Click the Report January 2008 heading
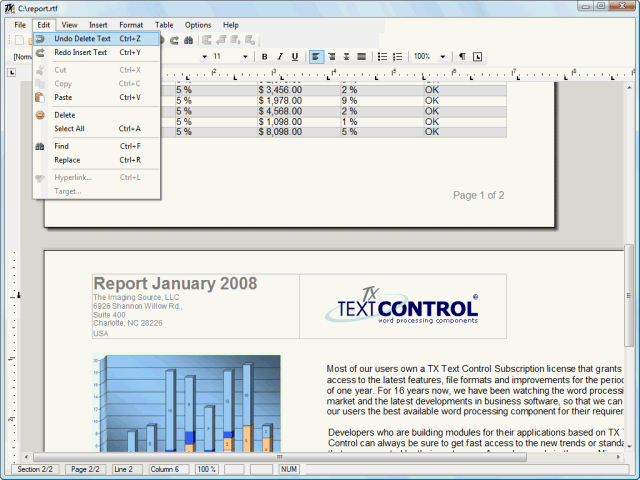 coord(175,284)
